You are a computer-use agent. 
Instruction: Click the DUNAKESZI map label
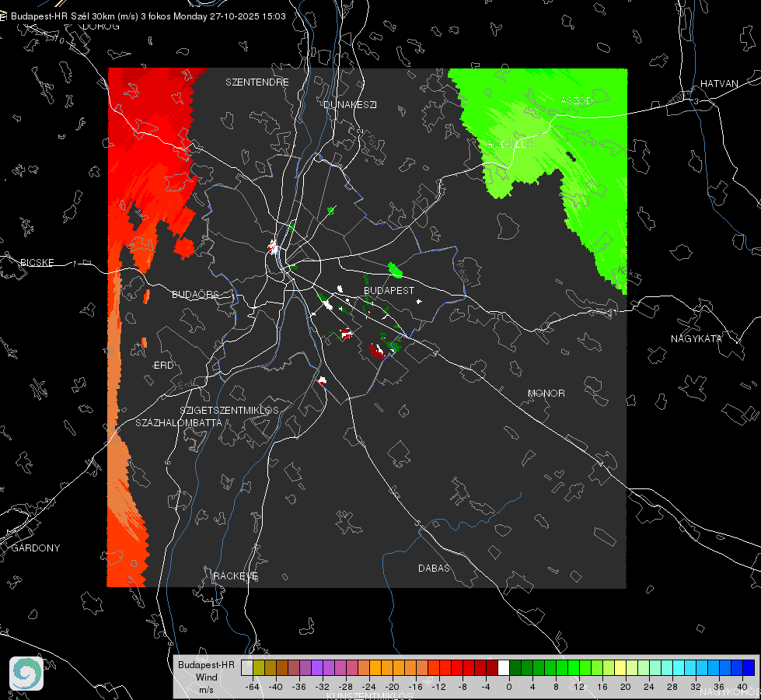(350, 104)
